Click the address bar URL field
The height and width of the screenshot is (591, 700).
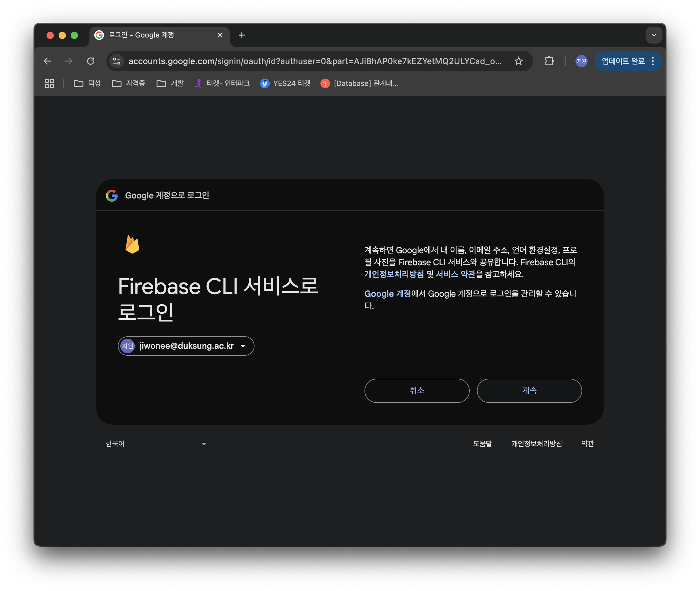point(315,61)
